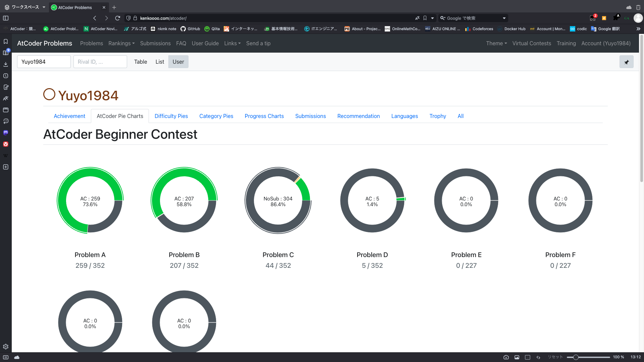This screenshot has width=644, height=362.
Task: Open the Downloads panel in sidebar
Action: (6, 64)
